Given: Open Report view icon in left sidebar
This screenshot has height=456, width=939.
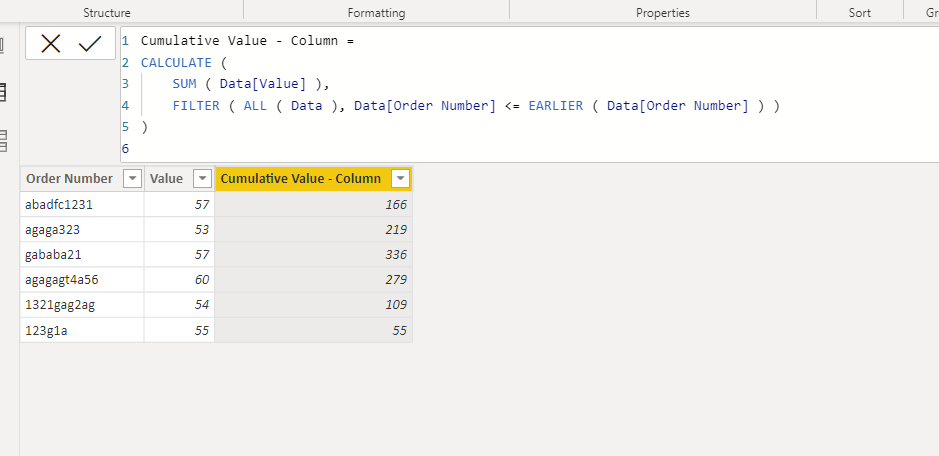Looking at the screenshot, I should tap(2, 46).
